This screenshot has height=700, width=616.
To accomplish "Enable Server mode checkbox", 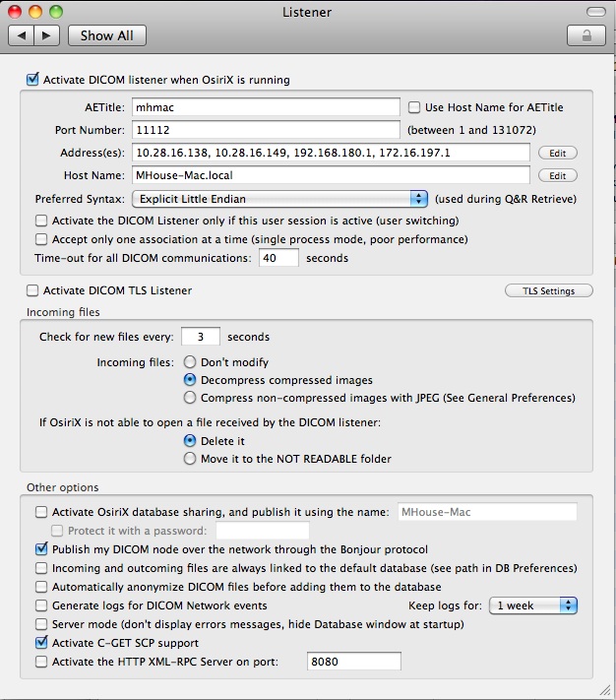I will (41, 624).
